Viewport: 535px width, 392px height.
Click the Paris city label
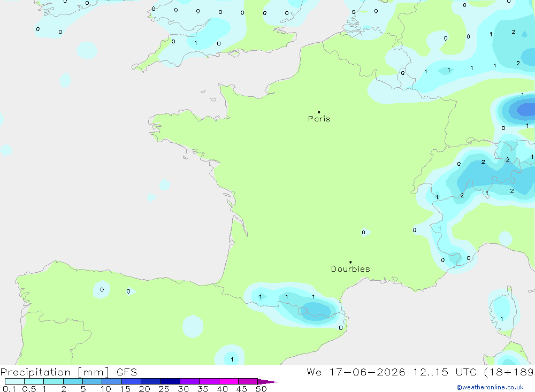pyautogui.click(x=319, y=119)
